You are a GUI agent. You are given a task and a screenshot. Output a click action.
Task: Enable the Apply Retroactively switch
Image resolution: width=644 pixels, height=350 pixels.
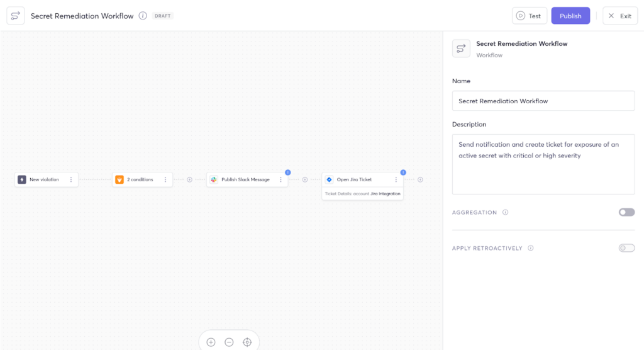(x=626, y=249)
